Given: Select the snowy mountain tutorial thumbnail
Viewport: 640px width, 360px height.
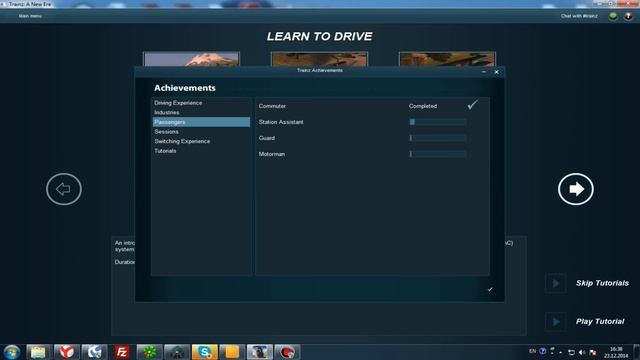Looking at the screenshot, I should pos(191,59).
